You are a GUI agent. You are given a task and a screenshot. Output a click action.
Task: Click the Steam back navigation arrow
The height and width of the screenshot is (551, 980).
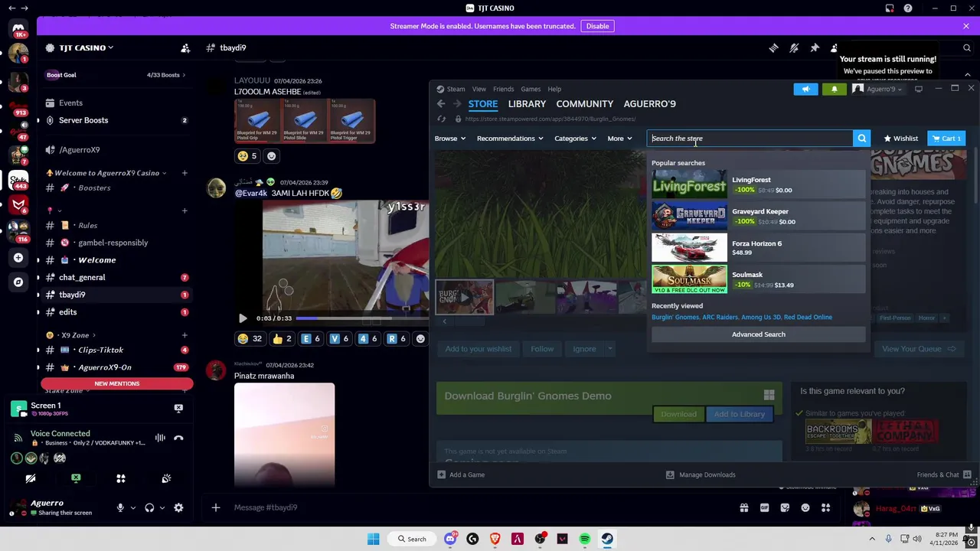point(441,103)
